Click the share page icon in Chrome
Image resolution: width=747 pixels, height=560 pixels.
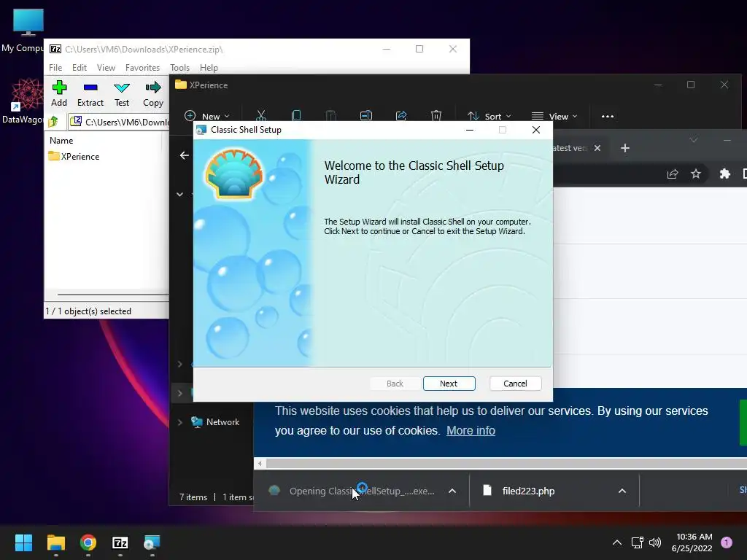pyautogui.click(x=672, y=174)
